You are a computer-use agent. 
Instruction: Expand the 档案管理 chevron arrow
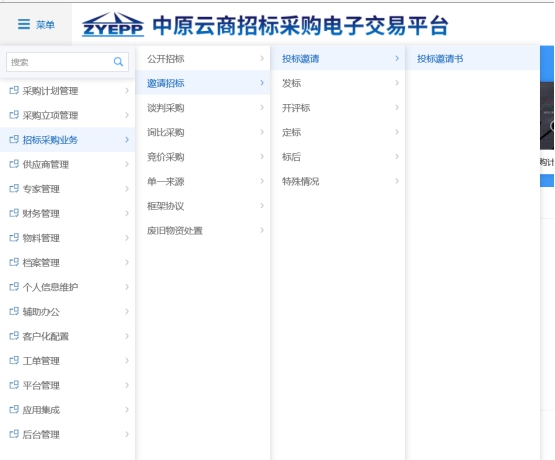127,263
